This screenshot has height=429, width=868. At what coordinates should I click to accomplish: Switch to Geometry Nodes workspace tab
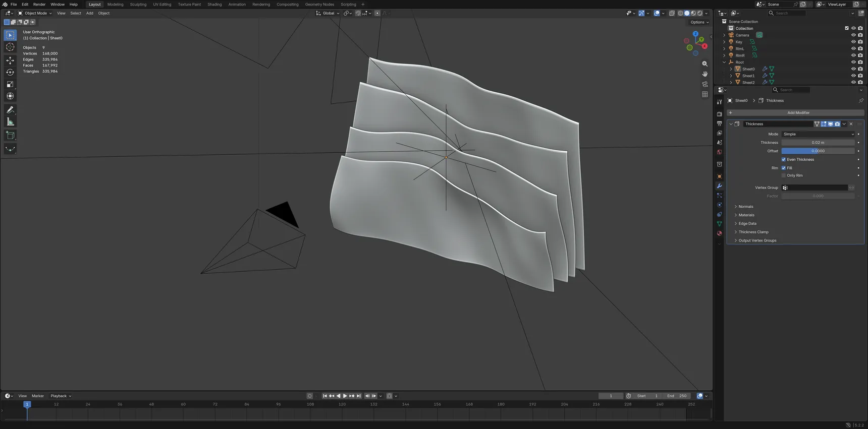(x=319, y=5)
